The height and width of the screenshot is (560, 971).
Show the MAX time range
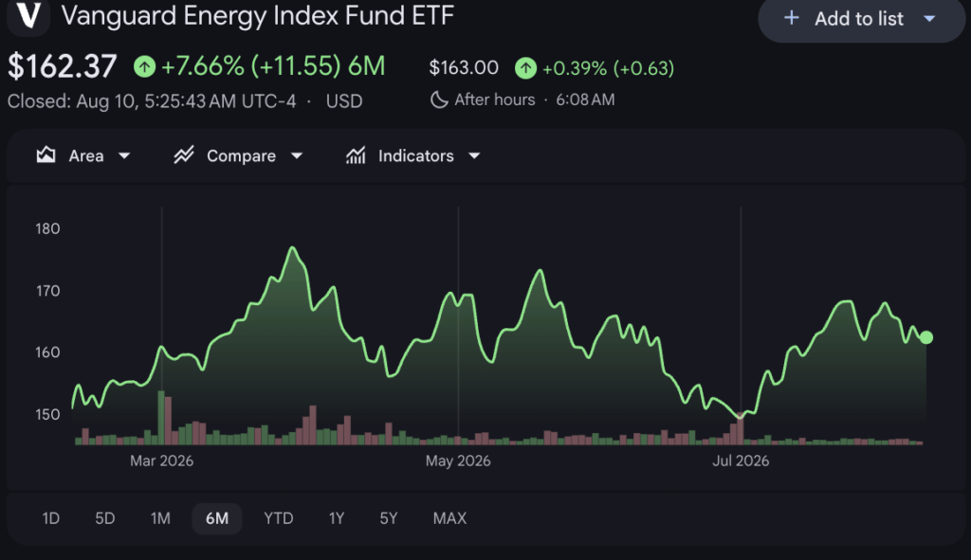pos(449,518)
